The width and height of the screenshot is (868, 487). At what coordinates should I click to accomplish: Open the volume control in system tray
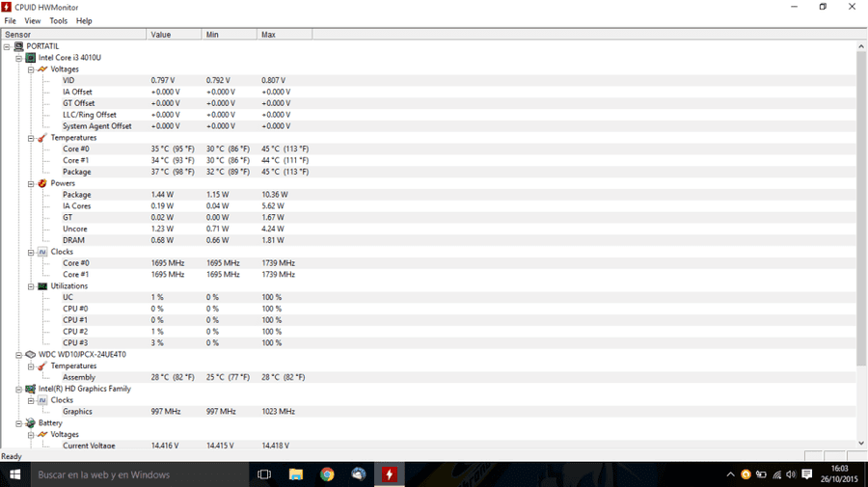tap(791, 474)
